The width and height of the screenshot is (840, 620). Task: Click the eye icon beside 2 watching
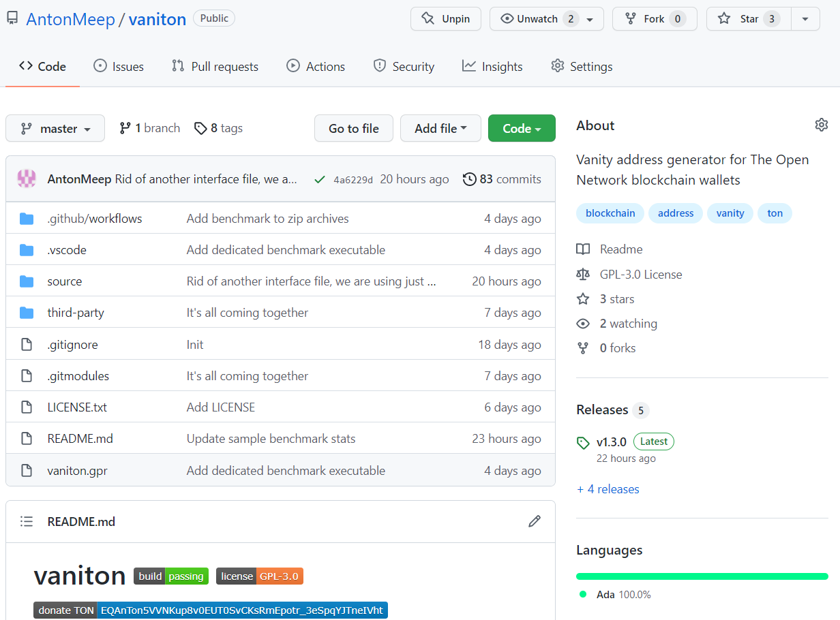pyautogui.click(x=583, y=324)
